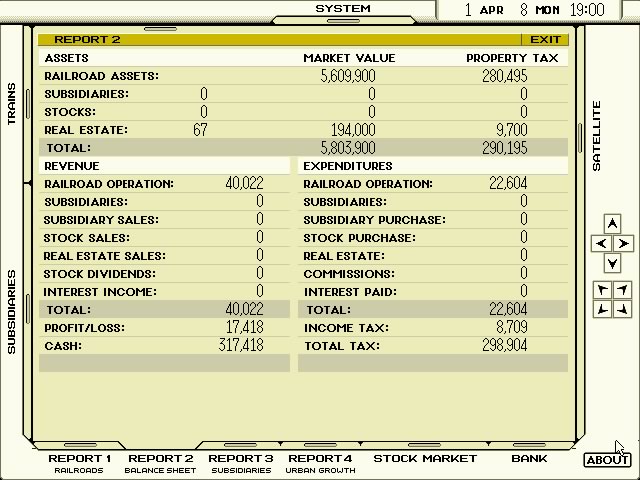Open the Satellite side panel tab
Screen dimensions: 640x480
[x=597, y=136]
